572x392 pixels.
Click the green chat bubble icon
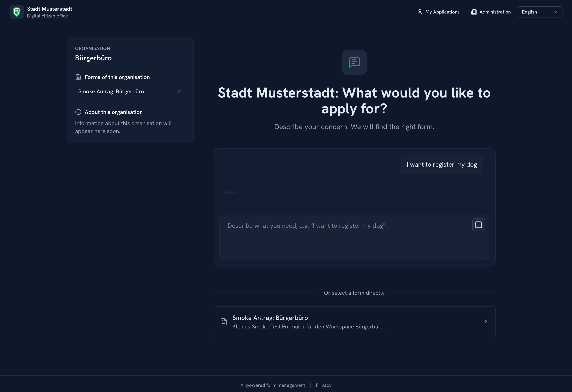coord(354,63)
